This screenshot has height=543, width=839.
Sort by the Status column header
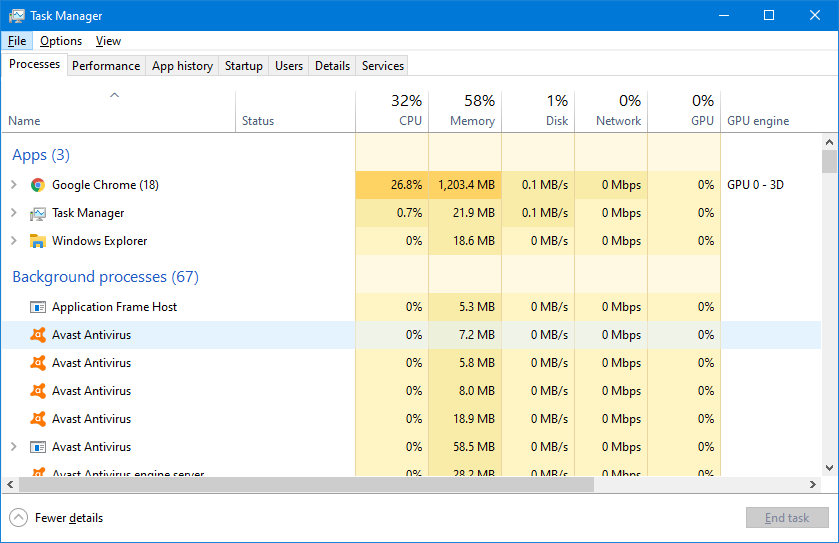[x=295, y=111]
